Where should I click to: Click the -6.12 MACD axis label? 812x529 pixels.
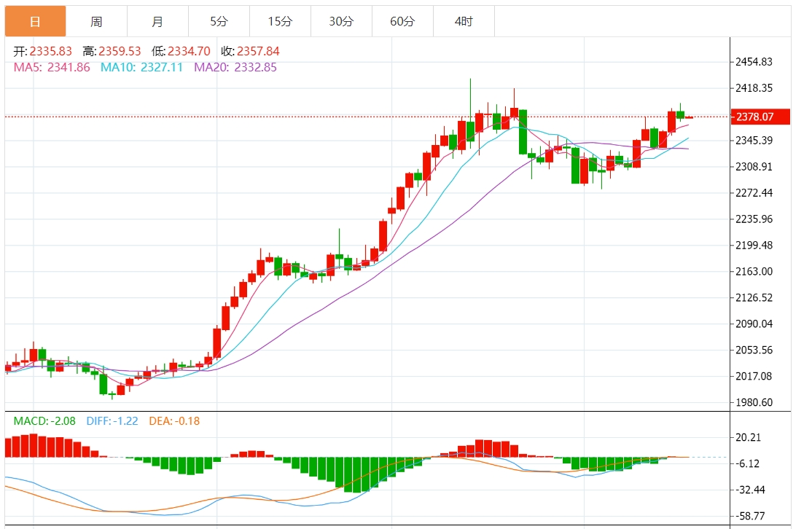point(749,463)
